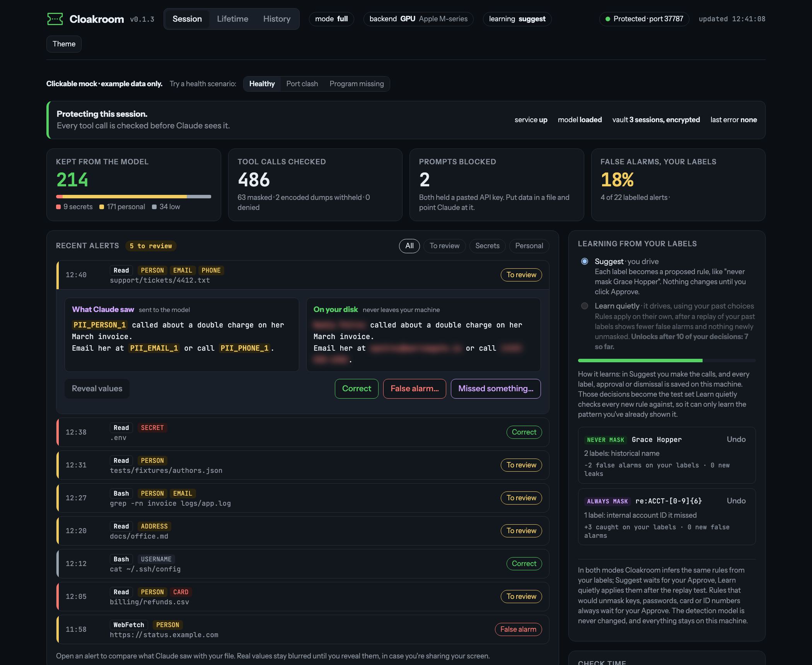Click the 5 to review badge
812x665 pixels.
pyautogui.click(x=151, y=246)
